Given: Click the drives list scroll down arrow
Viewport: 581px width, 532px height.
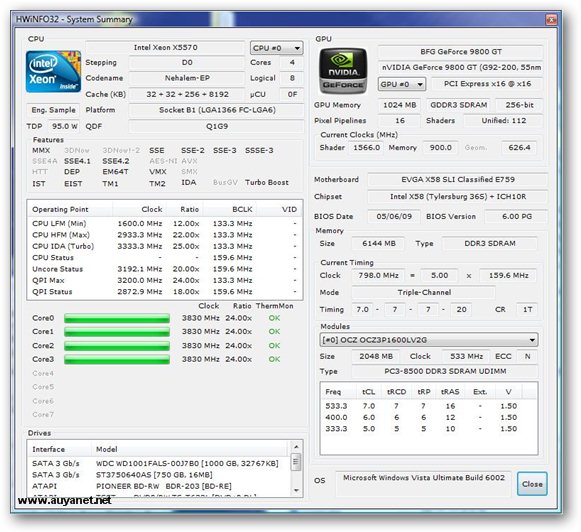Looking at the screenshot, I should pos(296,490).
